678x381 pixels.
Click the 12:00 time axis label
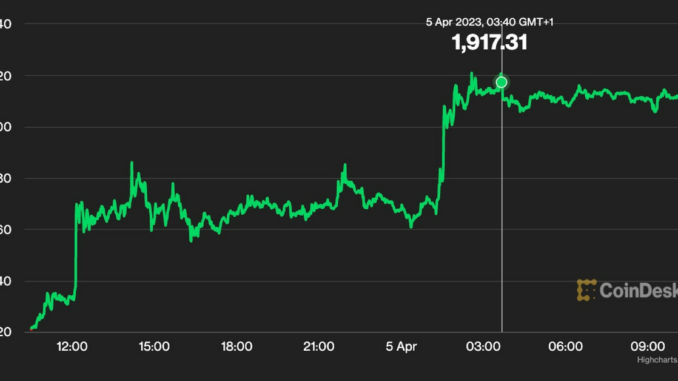click(x=72, y=346)
